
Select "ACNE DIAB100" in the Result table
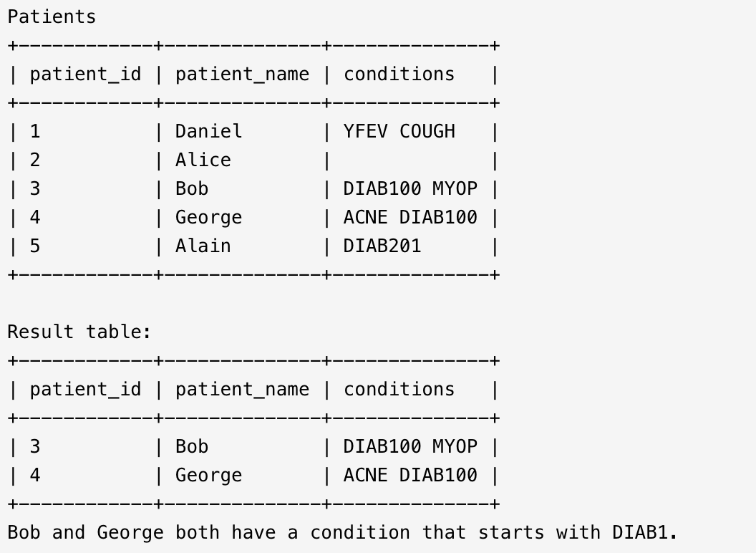[x=410, y=476]
